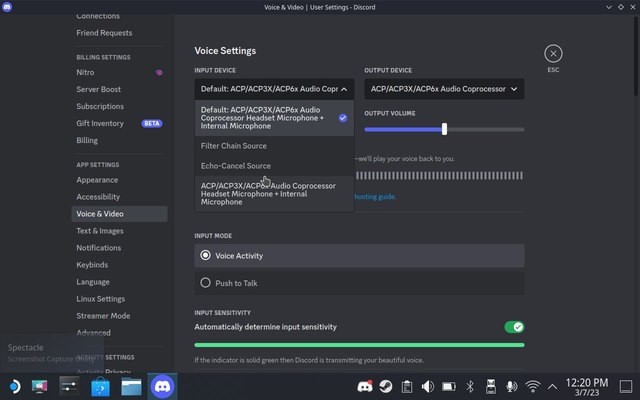The width and height of the screenshot is (640, 400).
Task: Click the speaker volume tray icon
Action: [428, 386]
